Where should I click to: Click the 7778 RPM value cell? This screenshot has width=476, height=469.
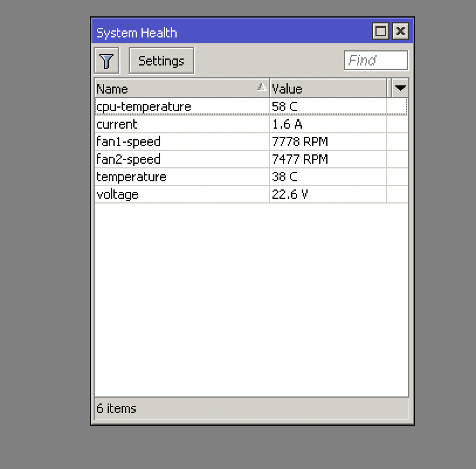[299, 142]
